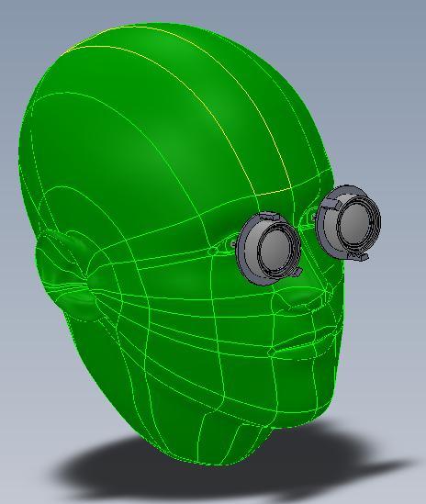Viewport: 426px width, 504px height.
Task: Select the right goggle lens face
Action: [x=354, y=224]
